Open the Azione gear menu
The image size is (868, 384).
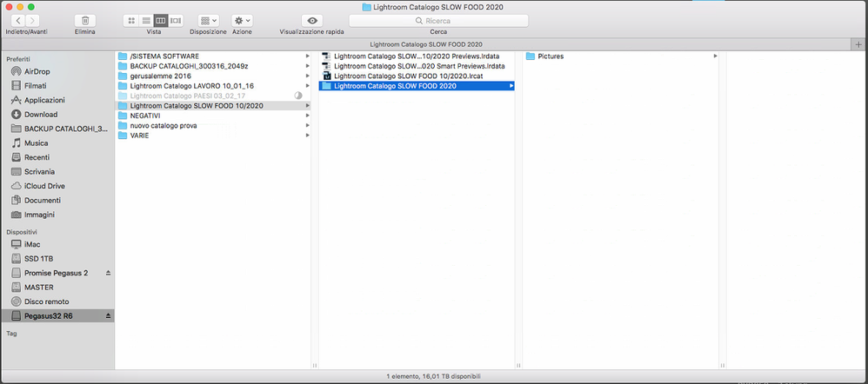point(243,21)
